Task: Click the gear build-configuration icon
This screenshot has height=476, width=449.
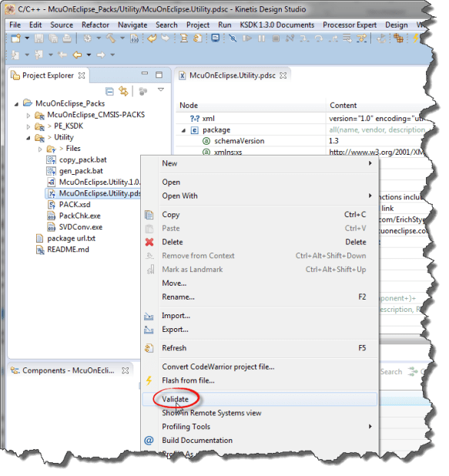Action: [x=87, y=39]
